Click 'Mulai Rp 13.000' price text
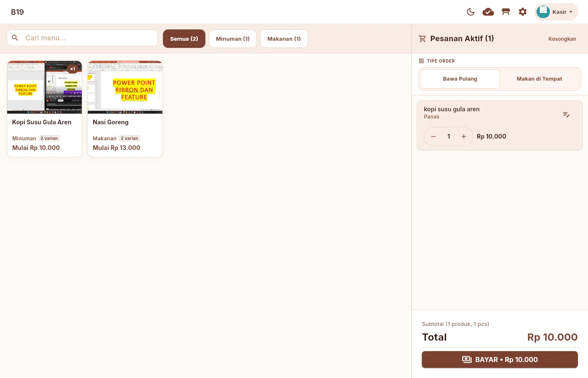This screenshot has height=378, width=588. (x=116, y=148)
